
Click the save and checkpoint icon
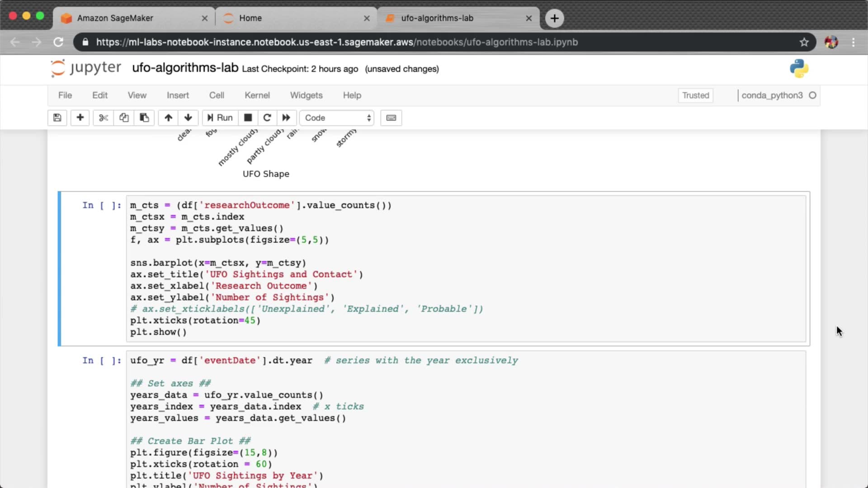click(57, 118)
